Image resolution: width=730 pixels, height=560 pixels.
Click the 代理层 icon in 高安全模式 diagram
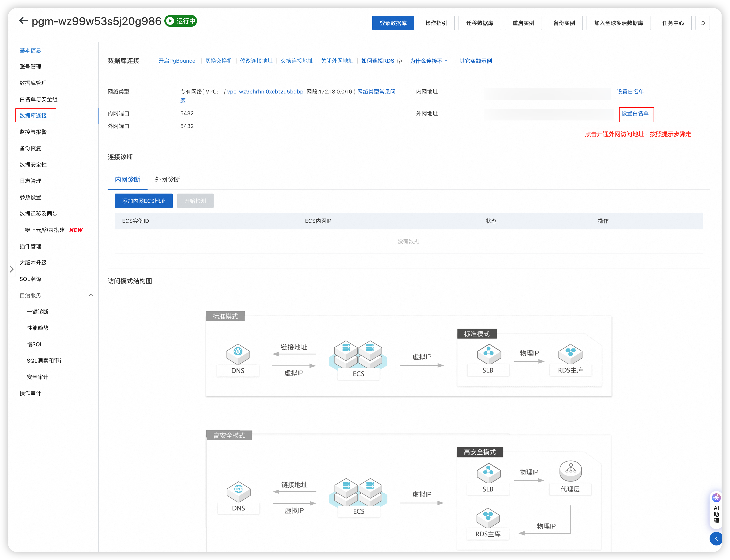coord(570,471)
